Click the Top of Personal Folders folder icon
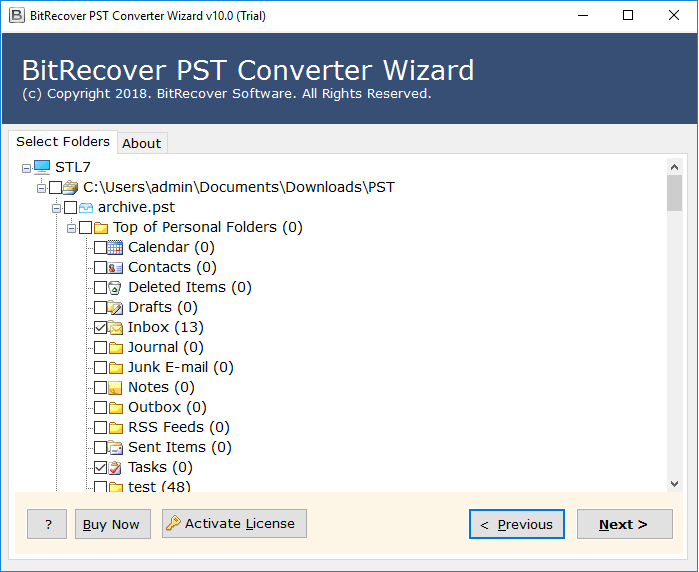The height and width of the screenshot is (572, 699). (x=101, y=228)
